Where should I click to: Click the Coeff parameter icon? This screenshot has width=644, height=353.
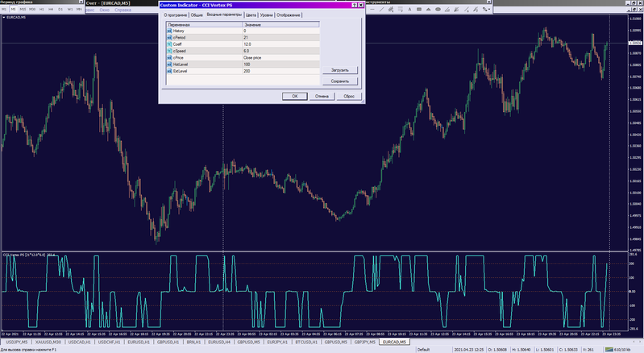169,44
